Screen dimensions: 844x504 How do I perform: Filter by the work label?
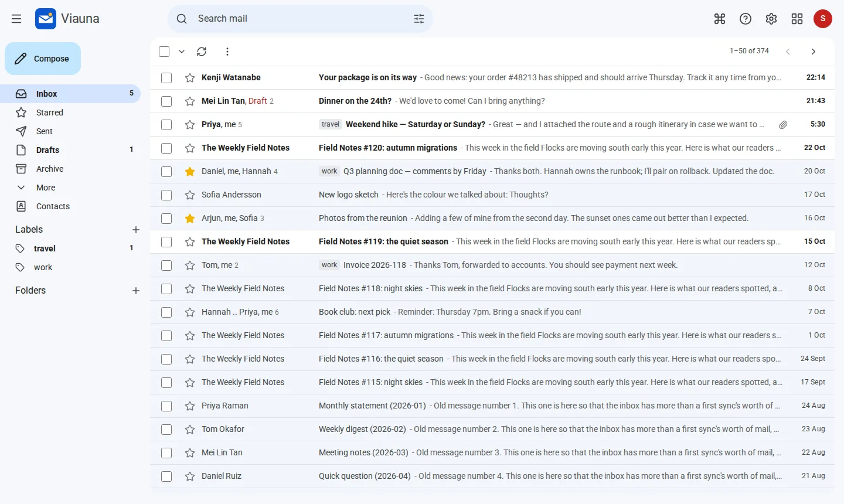(70, 267)
